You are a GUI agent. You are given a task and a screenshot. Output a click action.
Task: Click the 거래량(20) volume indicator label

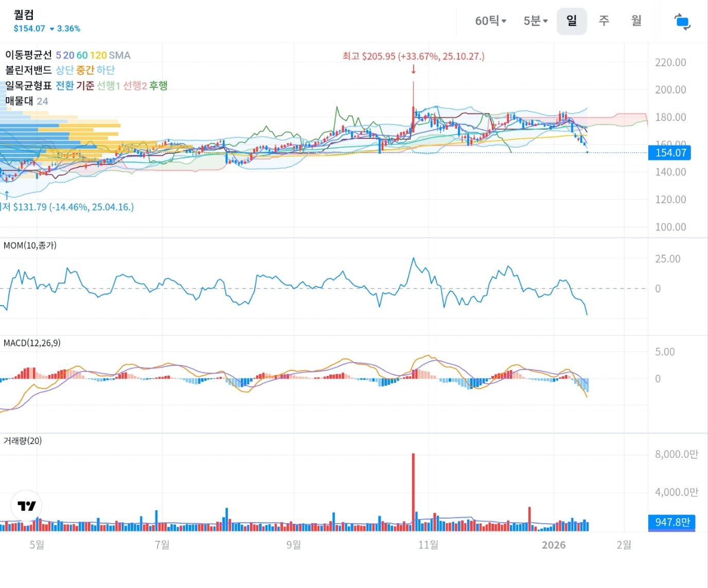(x=23, y=441)
